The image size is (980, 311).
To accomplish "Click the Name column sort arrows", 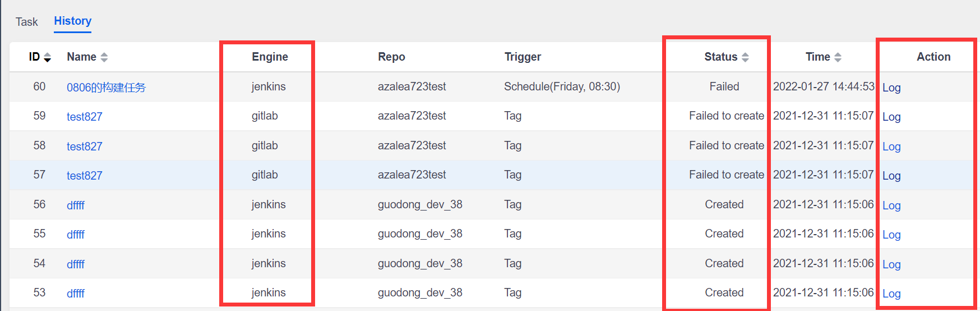I will click(104, 57).
